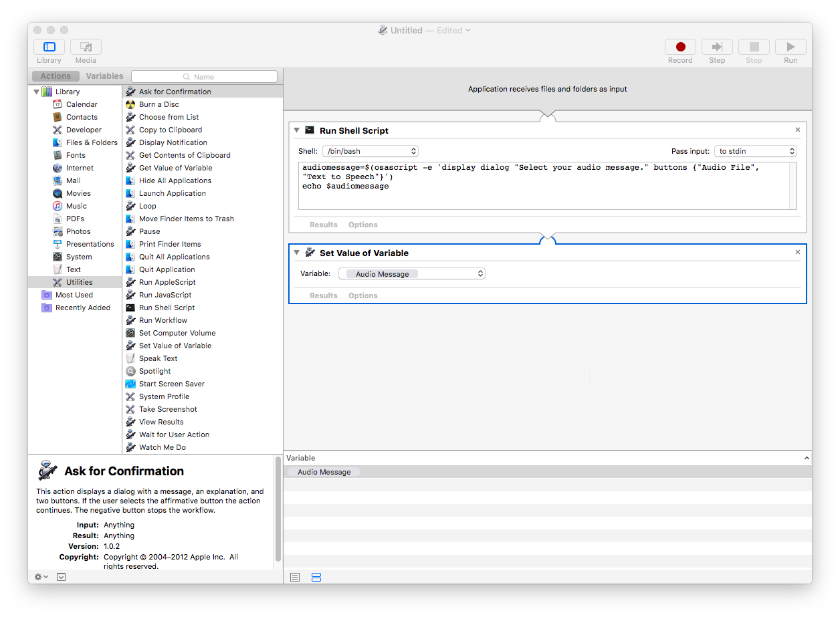
Task: Remove the Run Shell Script action with X
Action: [x=798, y=130]
